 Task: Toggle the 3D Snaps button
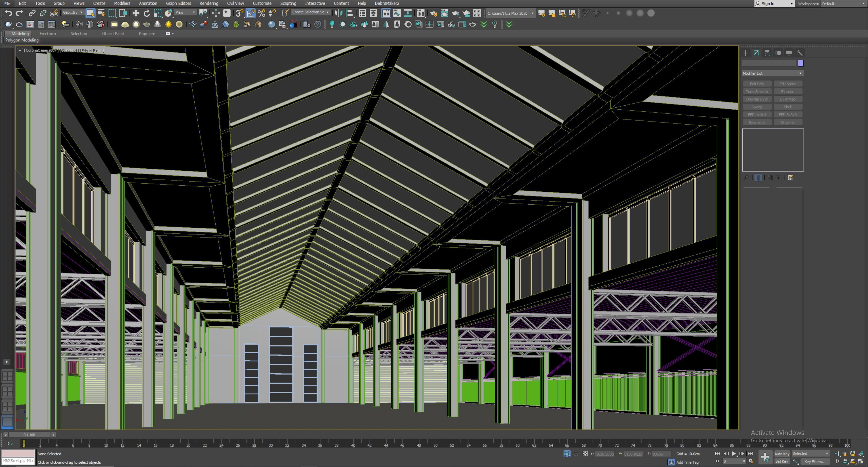click(x=240, y=13)
